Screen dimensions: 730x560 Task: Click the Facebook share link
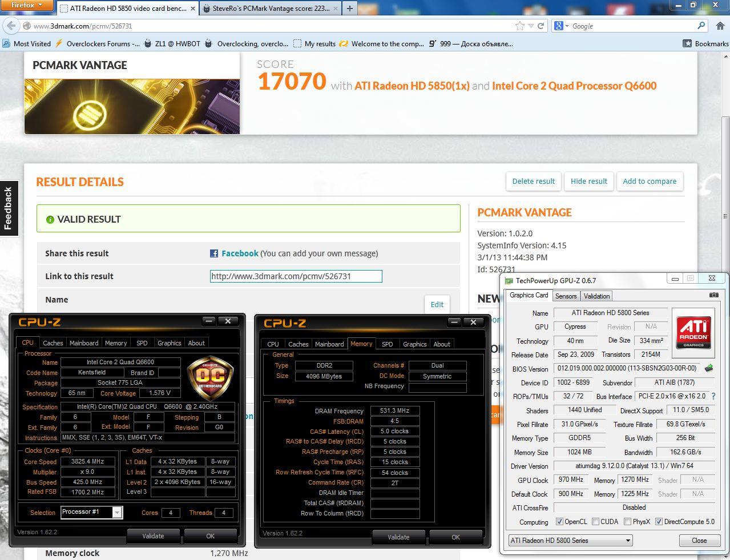(240, 253)
